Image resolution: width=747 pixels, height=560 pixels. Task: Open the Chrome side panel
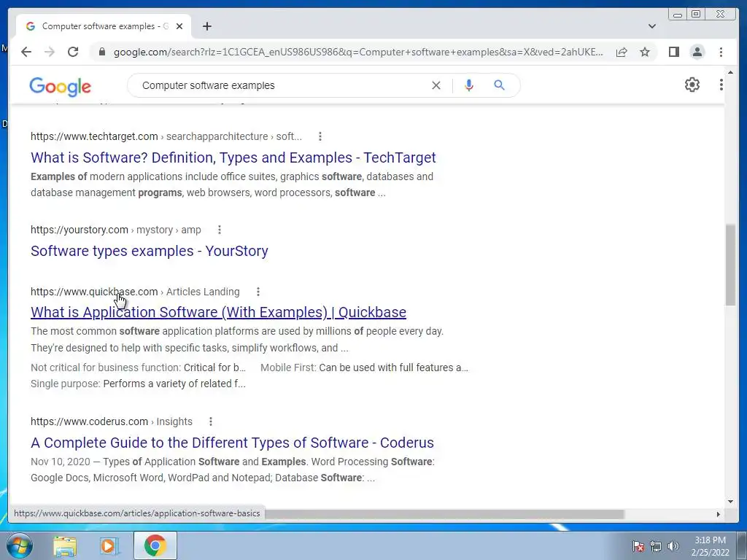tap(673, 52)
